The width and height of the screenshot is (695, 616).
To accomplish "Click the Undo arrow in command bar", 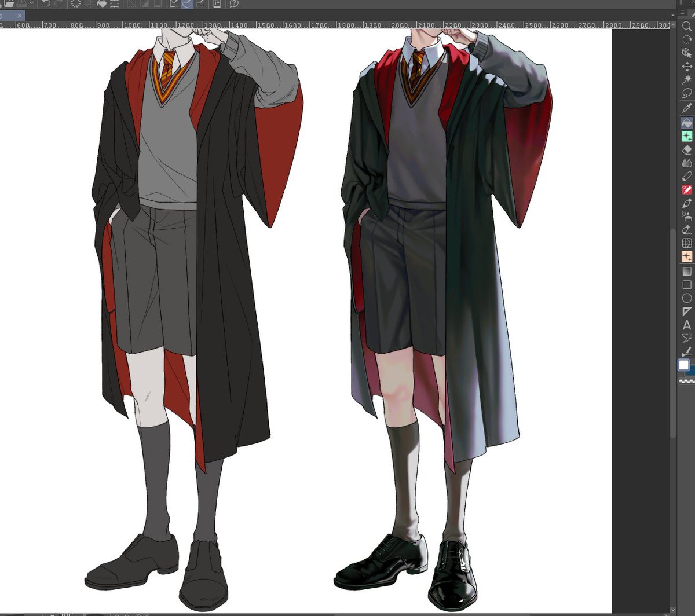I will 46,3.
